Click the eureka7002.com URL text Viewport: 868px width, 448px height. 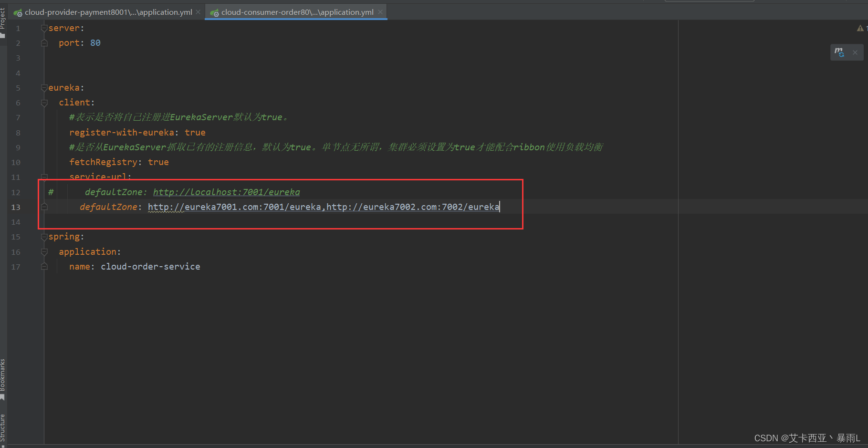click(413, 207)
